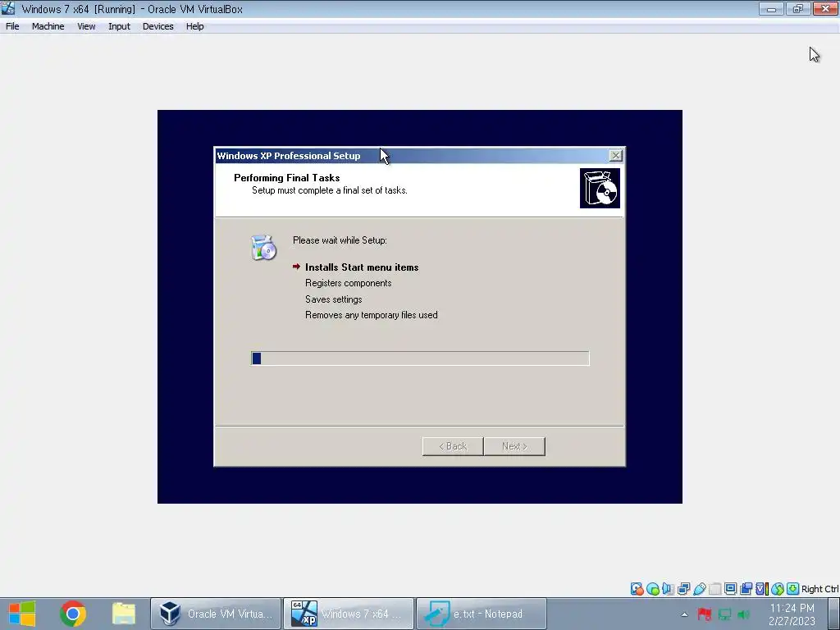Click the optical drive status icon

click(652, 589)
